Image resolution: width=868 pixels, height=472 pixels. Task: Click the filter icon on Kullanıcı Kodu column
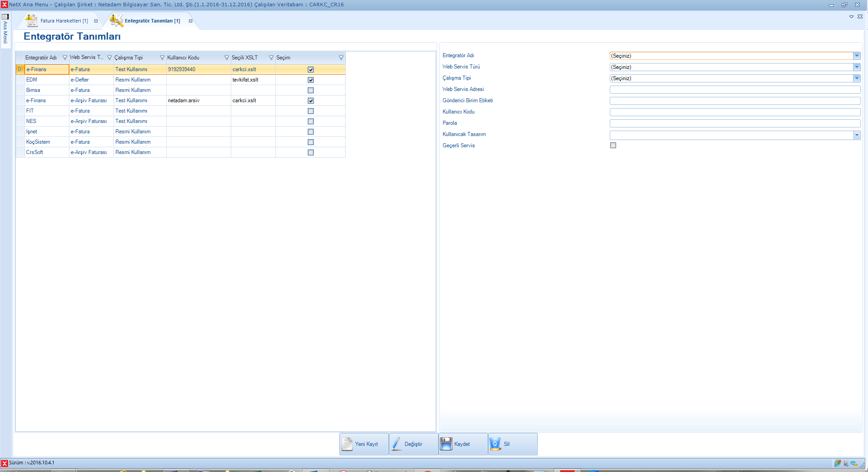coord(227,58)
